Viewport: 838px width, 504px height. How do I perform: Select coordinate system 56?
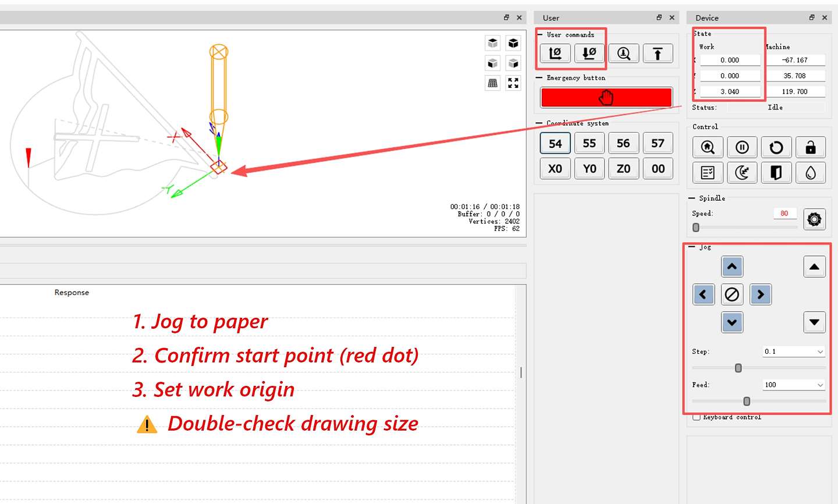[x=623, y=143]
